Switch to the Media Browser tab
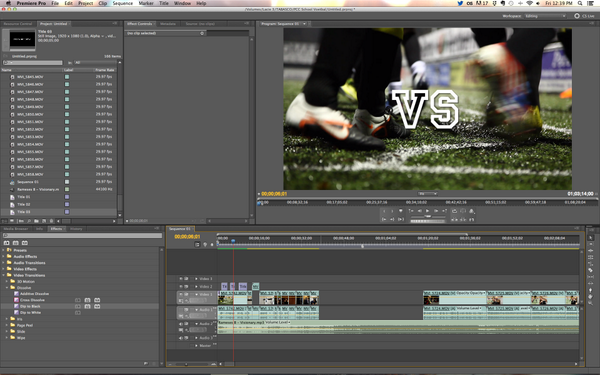600x375 pixels. pos(16,229)
